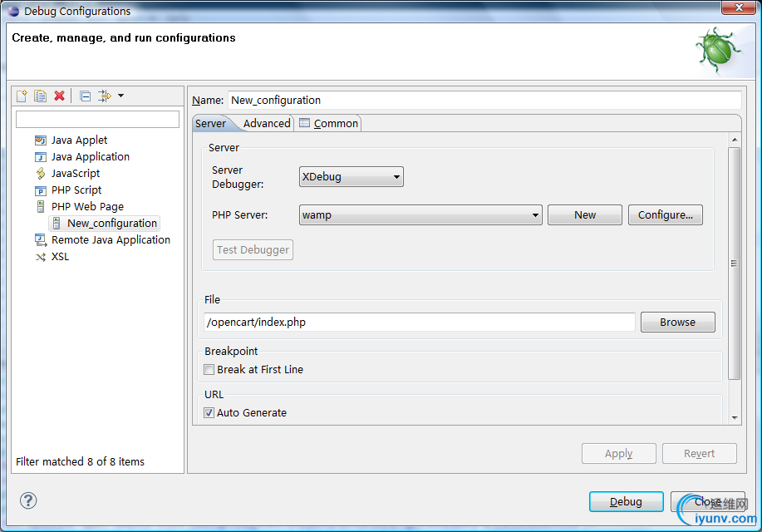Click the duplicate configuration icon
The width and height of the screenshot is (762, 532).
40,96
